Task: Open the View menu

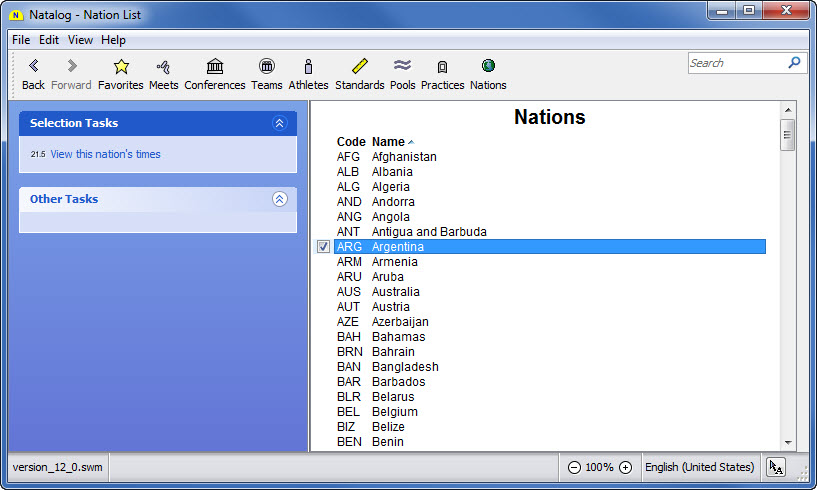Action: pos(80,40)
